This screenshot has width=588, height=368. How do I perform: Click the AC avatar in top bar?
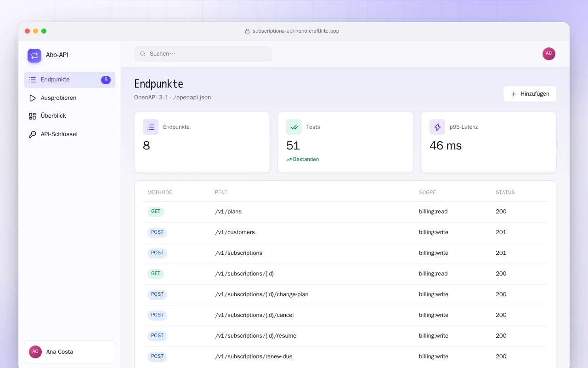click(x=549, y=54)
